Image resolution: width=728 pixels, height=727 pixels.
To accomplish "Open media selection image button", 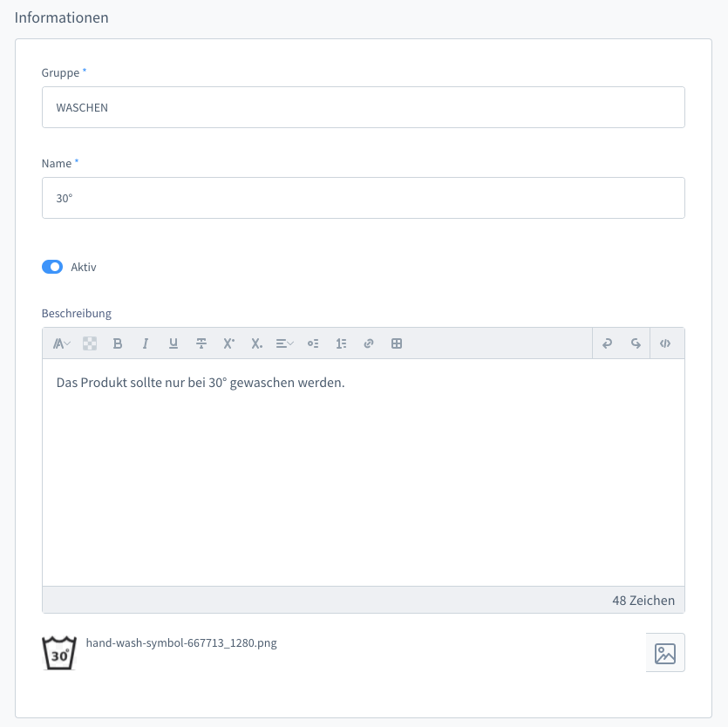I will click(x=665, y=653).
